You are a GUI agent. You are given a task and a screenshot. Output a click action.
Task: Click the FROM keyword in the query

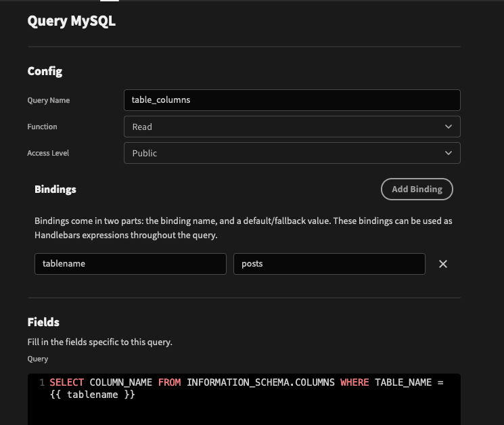click(169, 382)
